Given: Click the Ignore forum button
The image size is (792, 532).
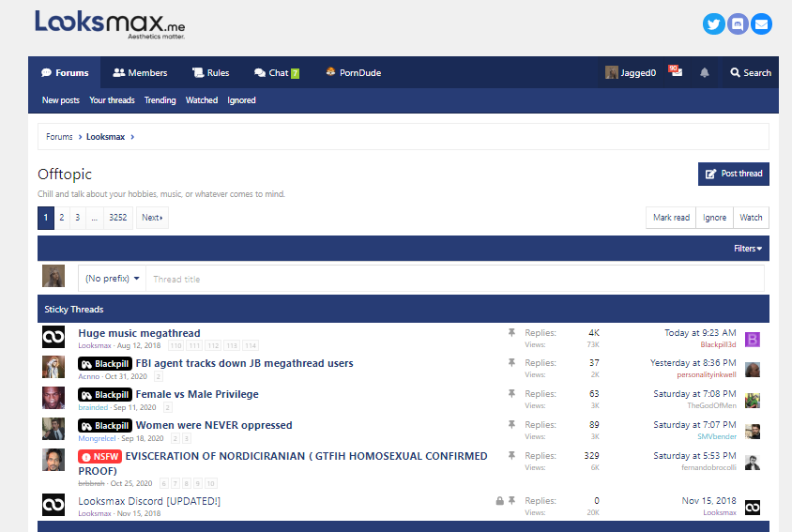Looking at the screenshot, I should pyautogui.click(x=714, y=218).
